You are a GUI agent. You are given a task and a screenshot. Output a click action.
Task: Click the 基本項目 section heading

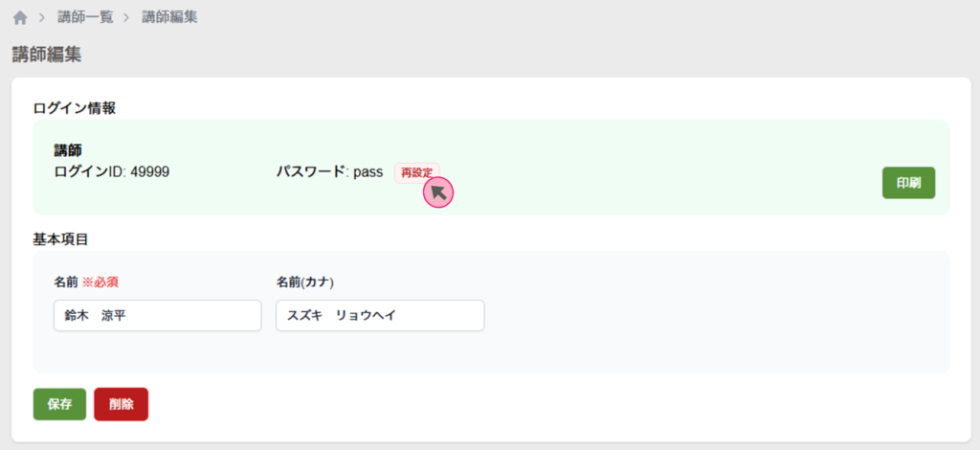(x=61, y=238)
